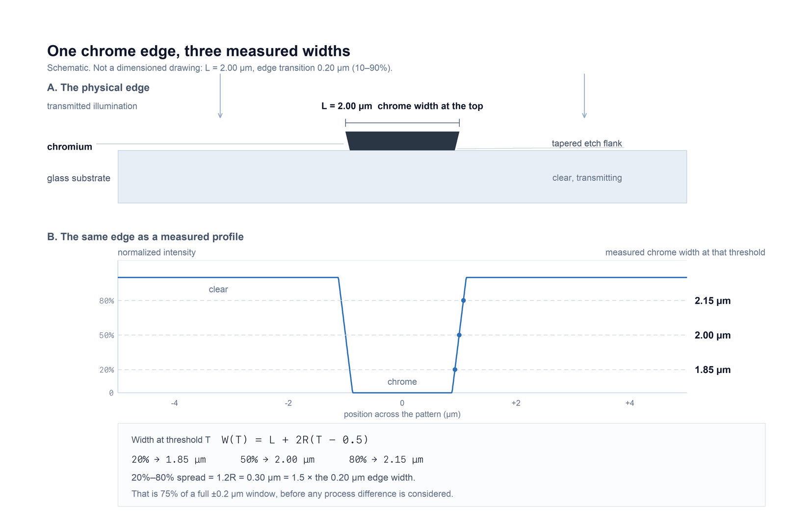Click the 'A. The physical edge' heading
Viewport: 785px width, 532px height.
point(98,87)
